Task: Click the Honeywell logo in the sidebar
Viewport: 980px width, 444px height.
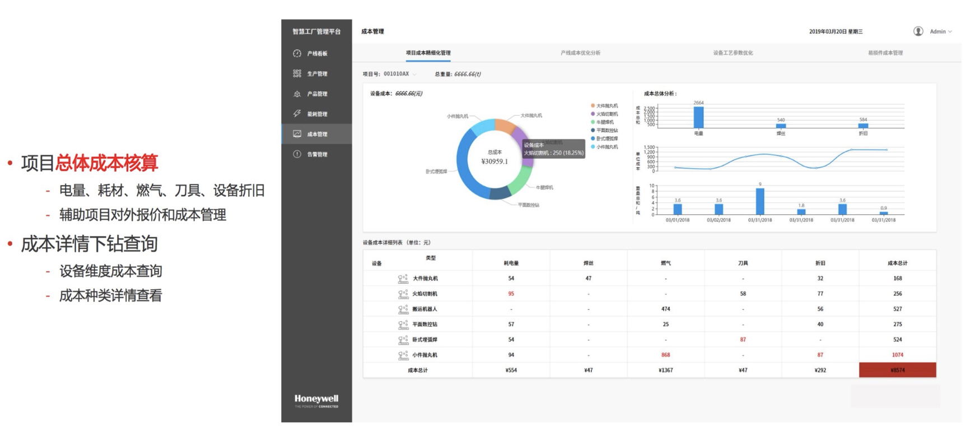Action: [316, 400]
